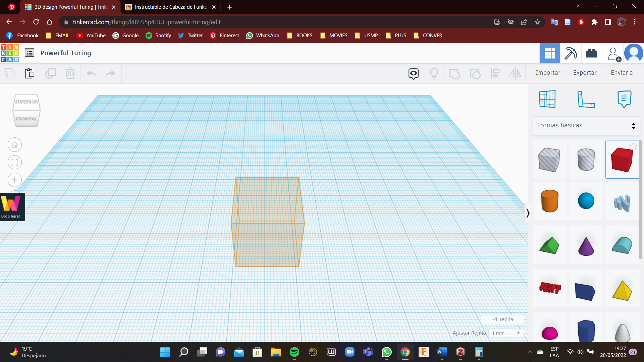644x362 pixels.
Task: Click the zoom in plus icon
Action: tap(15, 180)
